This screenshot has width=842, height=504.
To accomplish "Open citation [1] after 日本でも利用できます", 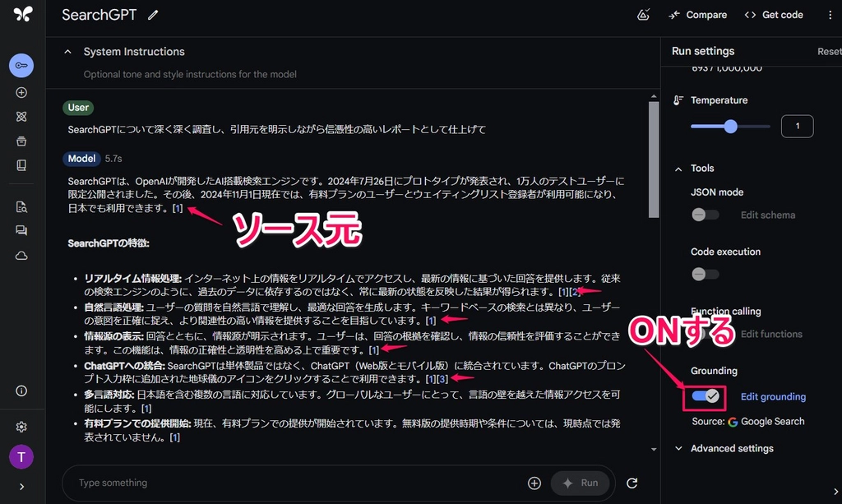I will [x=178, y=208].
